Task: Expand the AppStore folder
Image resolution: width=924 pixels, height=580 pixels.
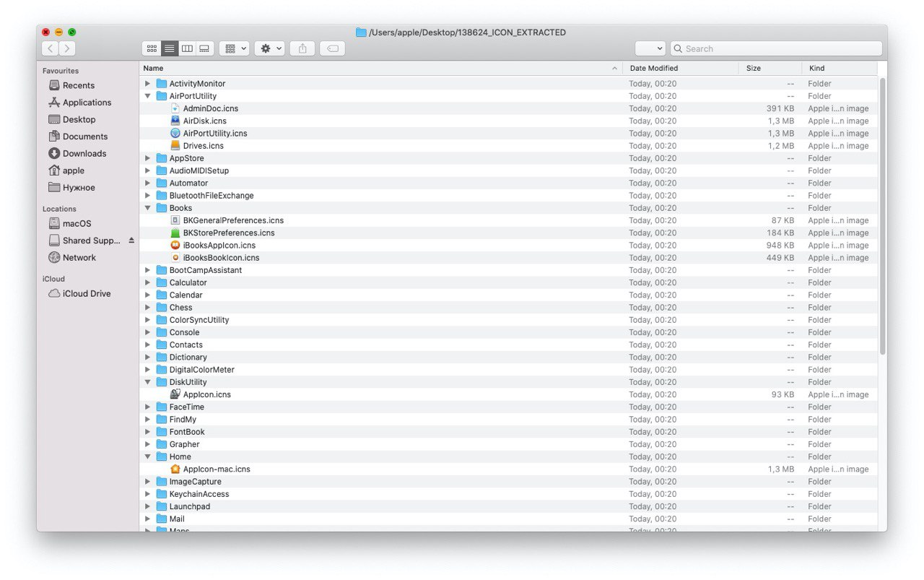Action: click(x=147, y=158)
